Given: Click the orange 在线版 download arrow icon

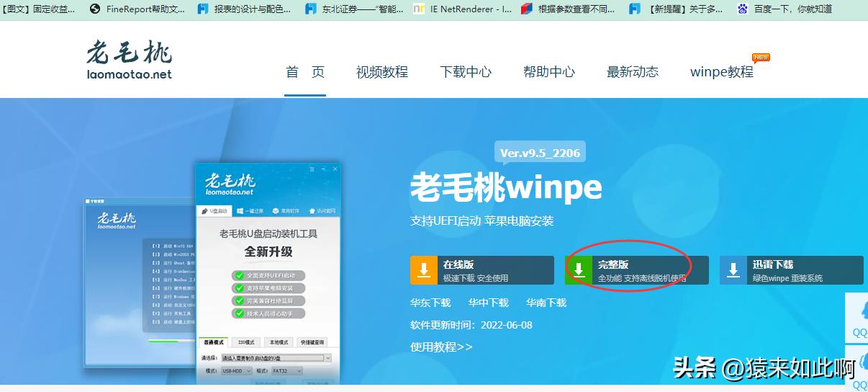Looking at the screenshot, I should tap(424, 270).
